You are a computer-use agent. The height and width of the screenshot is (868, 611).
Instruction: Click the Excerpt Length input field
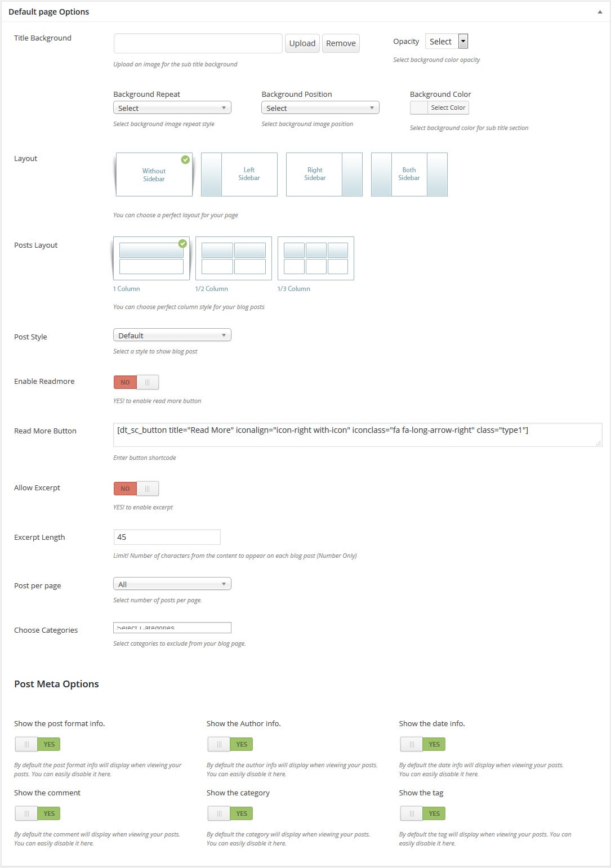tap(167, 536)
